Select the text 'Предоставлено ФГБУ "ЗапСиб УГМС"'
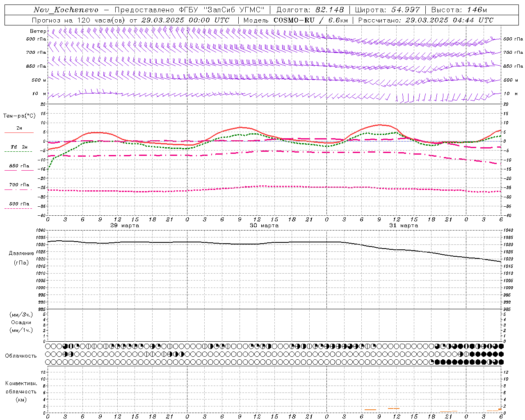 click(x=189, y=10)
